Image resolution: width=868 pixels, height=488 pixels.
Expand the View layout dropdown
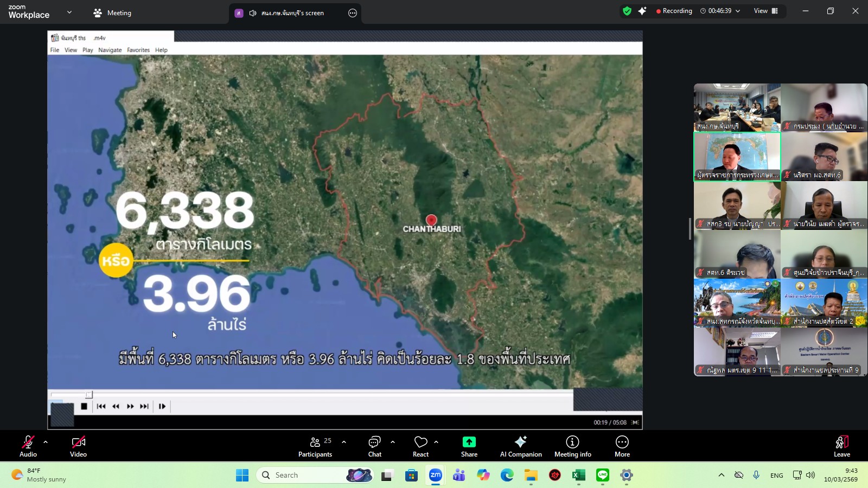click(x=765, y=11)
